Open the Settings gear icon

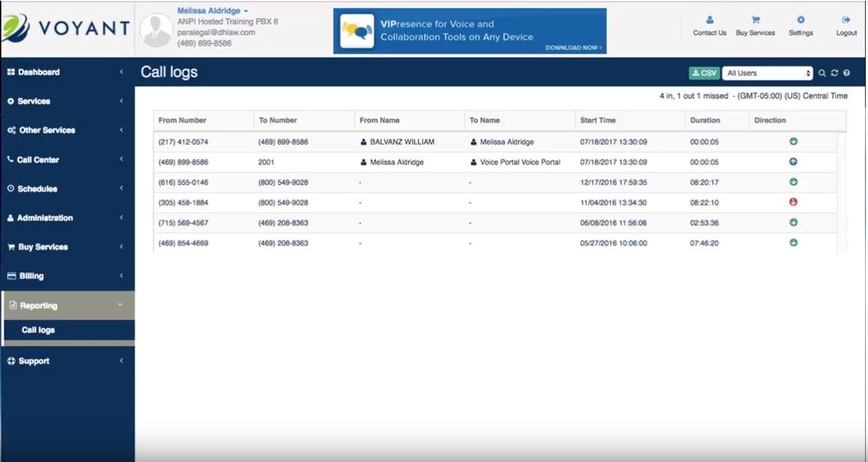(x=801, y=26)
